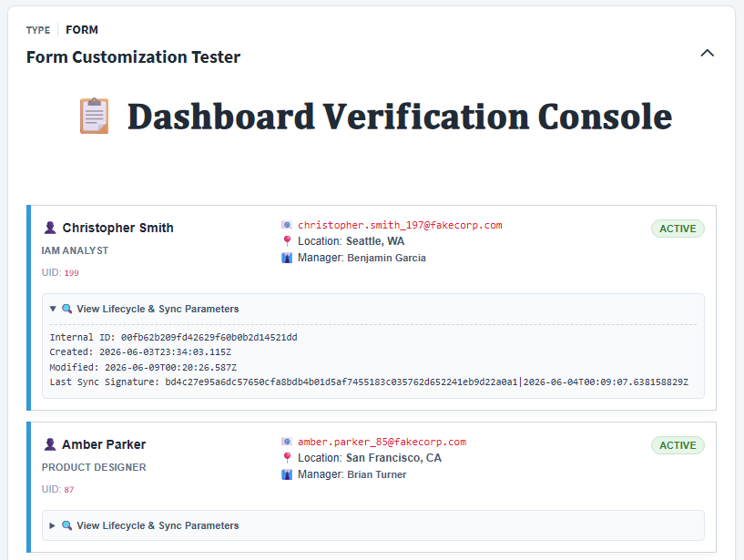Click the pin icon for San Francisco, CA
Image resolution: width=744 pixels, height=560 pixels.
point(287,458)
